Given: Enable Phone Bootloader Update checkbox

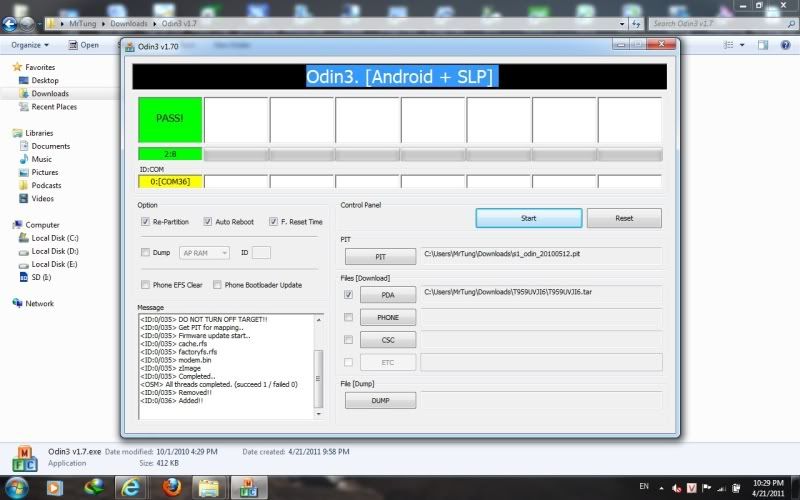Looking at the screenshot, I should (x=217, y=285).
